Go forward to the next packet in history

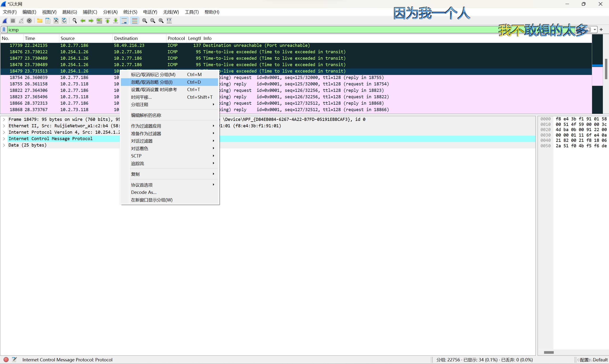click(x=91, y=21)
